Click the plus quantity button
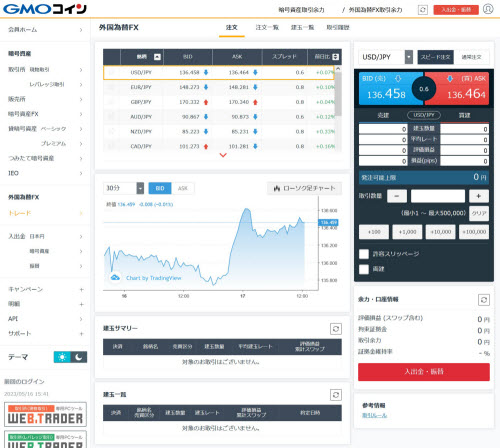Image resolution: width=500 pixels, height=448 pixels. (x=479, y=196)
